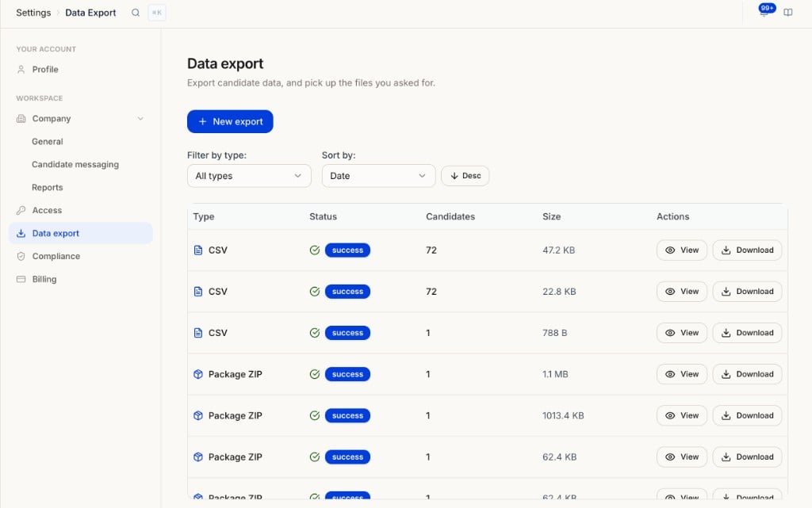View the 788 B CSV export
812x508 pixels.
click(x=681, y=333)
